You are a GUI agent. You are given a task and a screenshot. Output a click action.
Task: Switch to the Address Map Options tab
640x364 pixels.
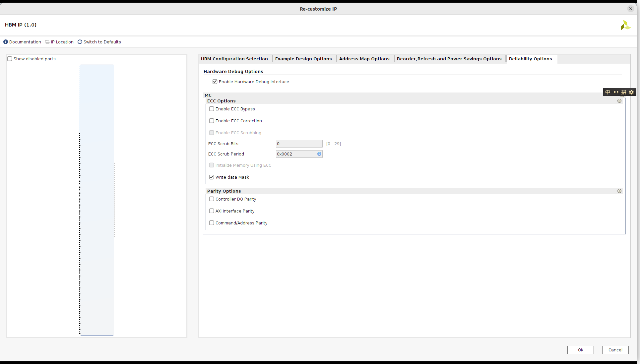point(364,59)
